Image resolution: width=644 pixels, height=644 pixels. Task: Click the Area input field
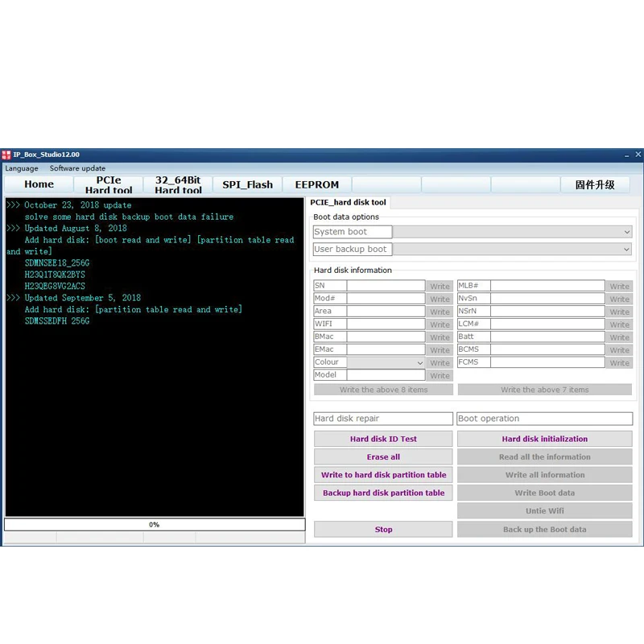tap(386, 312)
